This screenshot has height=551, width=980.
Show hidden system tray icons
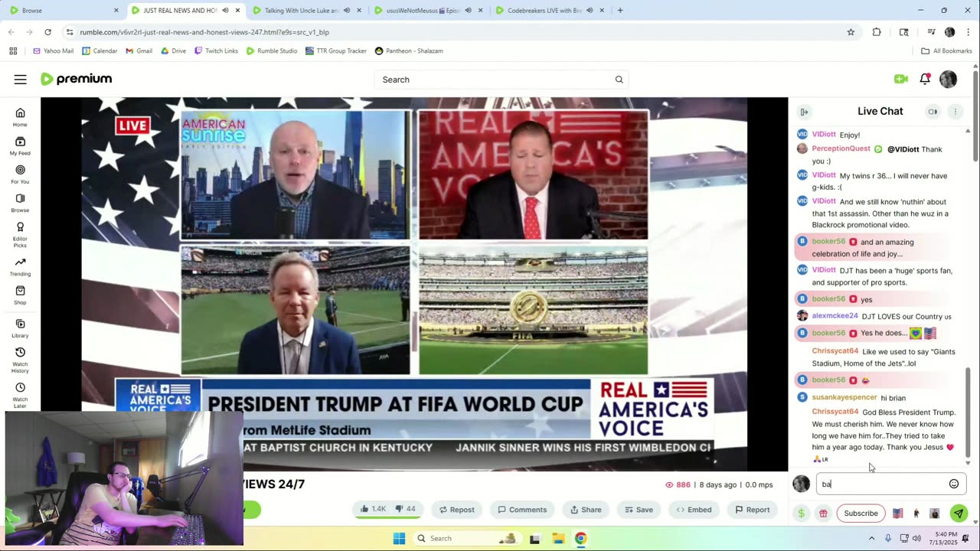click(x=871, y=538)
